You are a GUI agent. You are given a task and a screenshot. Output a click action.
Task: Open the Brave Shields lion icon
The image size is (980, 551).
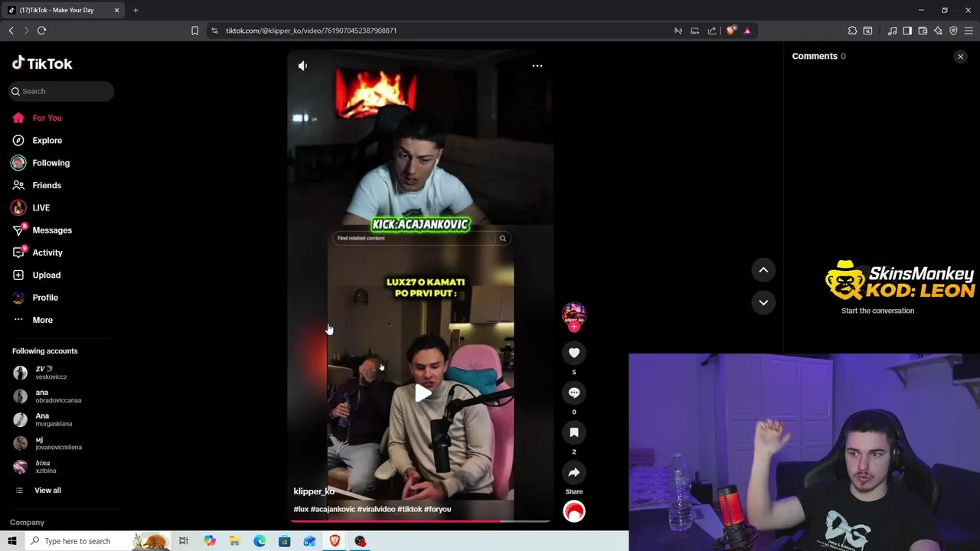[x=730, y=31]
